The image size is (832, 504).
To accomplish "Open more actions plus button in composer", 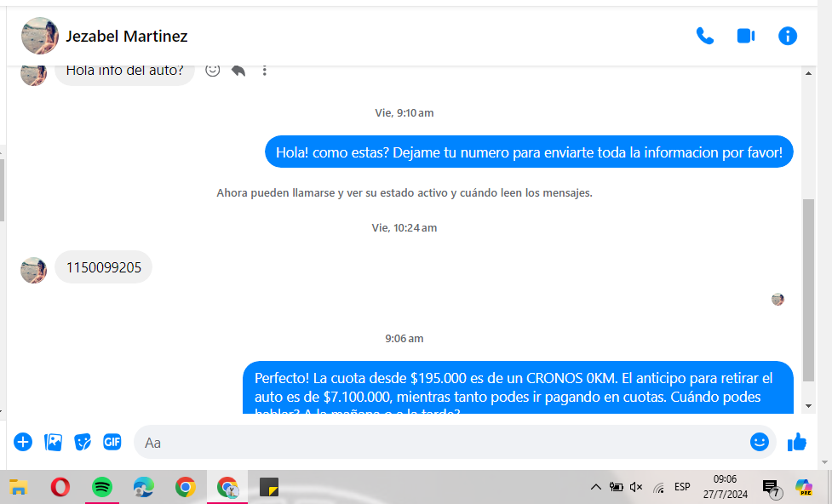I will tap(23, 442).
